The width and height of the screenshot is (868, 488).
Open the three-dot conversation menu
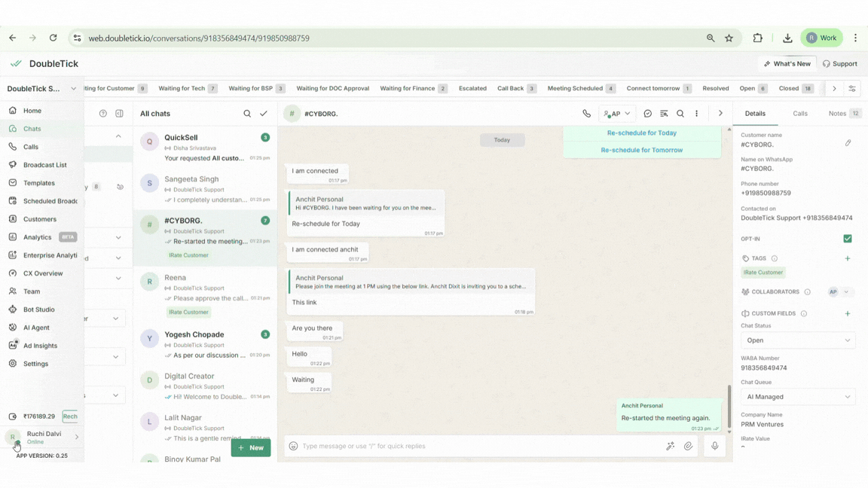pos(696,114)
